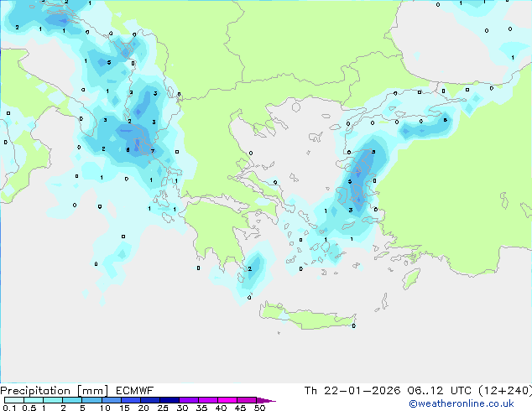Screen dimensions: 532x411
Task: Click the '30' legend scale label
Action: (x=182, y=408)
